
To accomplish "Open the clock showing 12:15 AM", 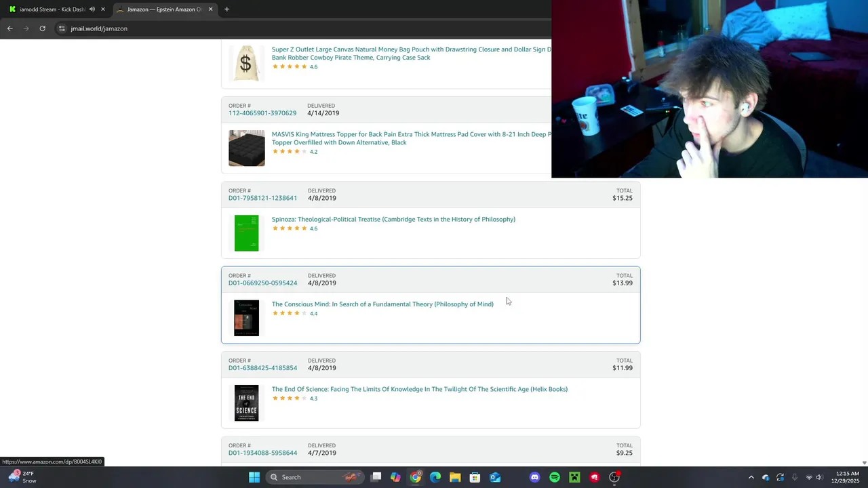I will click(x=847, y=477).
